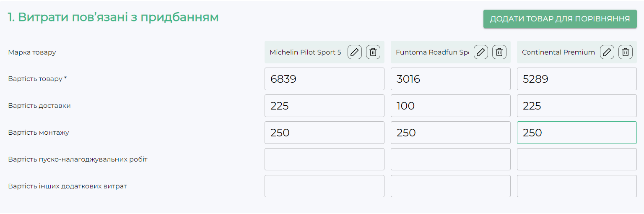Edit the Continental Premium product name
Screen dimensions: 644x214
click(607, 52)
